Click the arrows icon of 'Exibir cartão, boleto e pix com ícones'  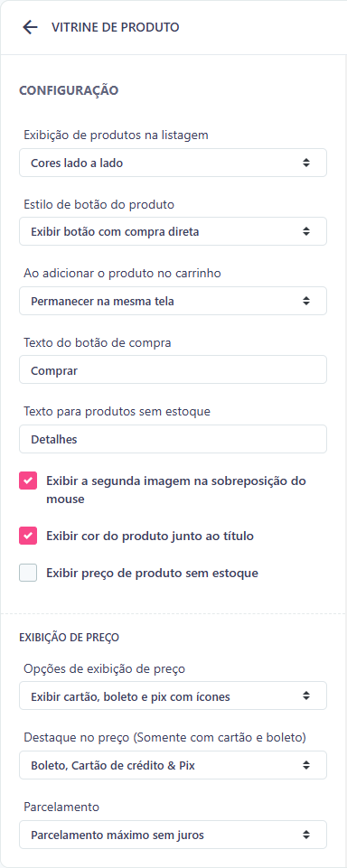306,696
